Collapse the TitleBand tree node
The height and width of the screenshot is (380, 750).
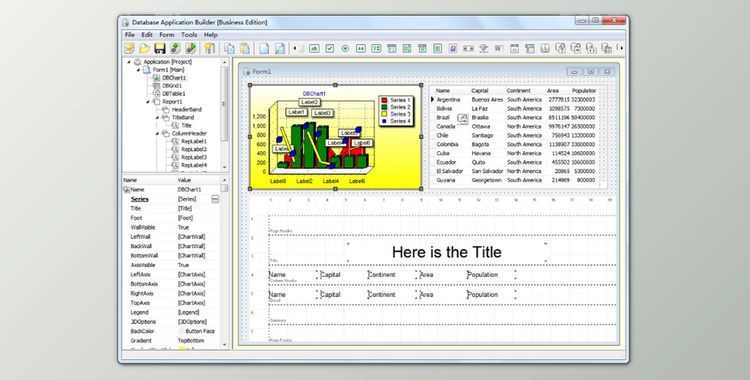coord(157,117)
